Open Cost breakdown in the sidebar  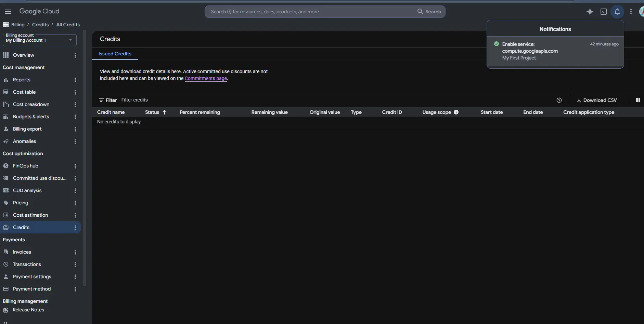pyautogui.click(x=31, y=104)
